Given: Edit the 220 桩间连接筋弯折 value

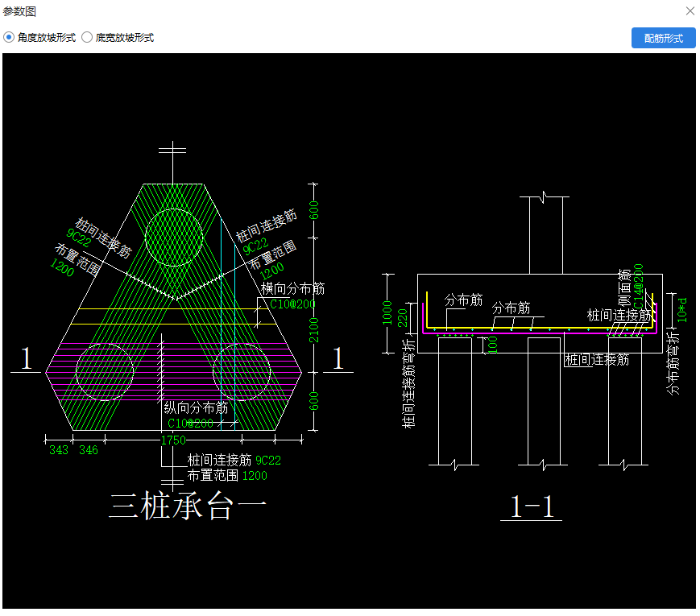Looking at the screenshot, I should tap(403, 318).
